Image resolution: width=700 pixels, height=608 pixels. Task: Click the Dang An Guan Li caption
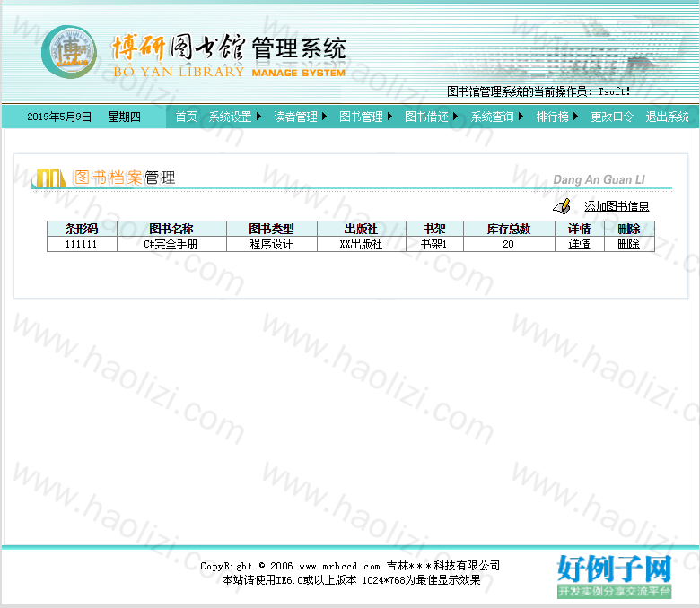click(599, 179)
